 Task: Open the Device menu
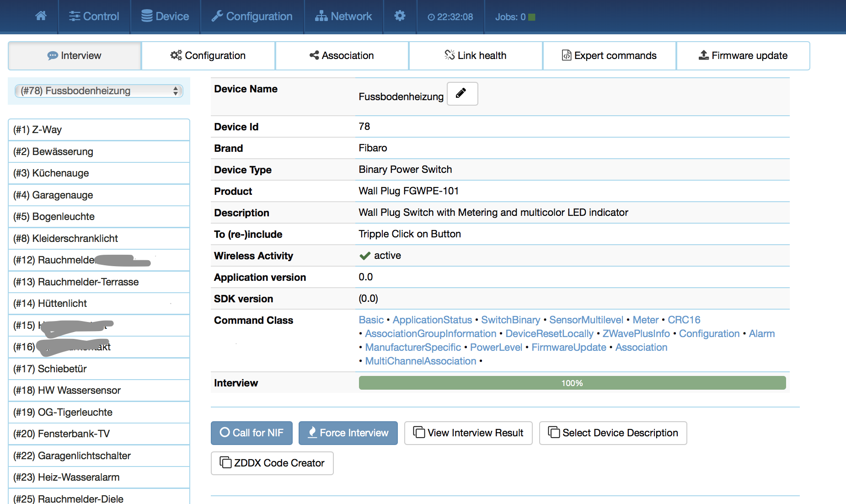165,16
